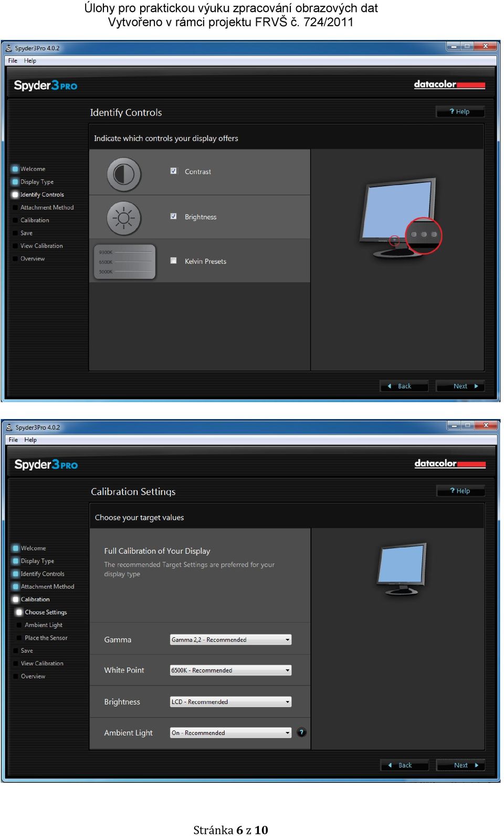This screenshot has height=836, width=504.
Task: Open File menu in Identify Controls window
Action: pos(13,61)
